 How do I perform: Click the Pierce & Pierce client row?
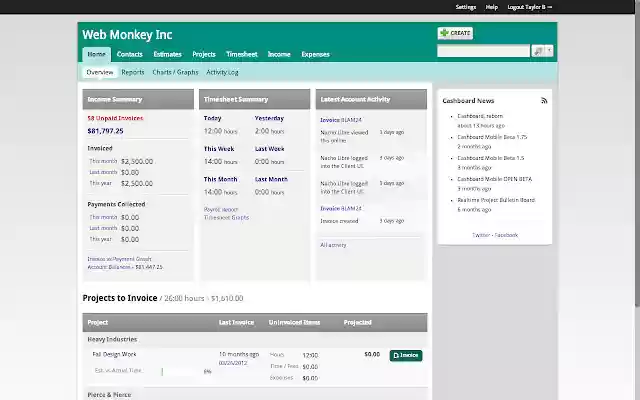[x=255, y=395]
